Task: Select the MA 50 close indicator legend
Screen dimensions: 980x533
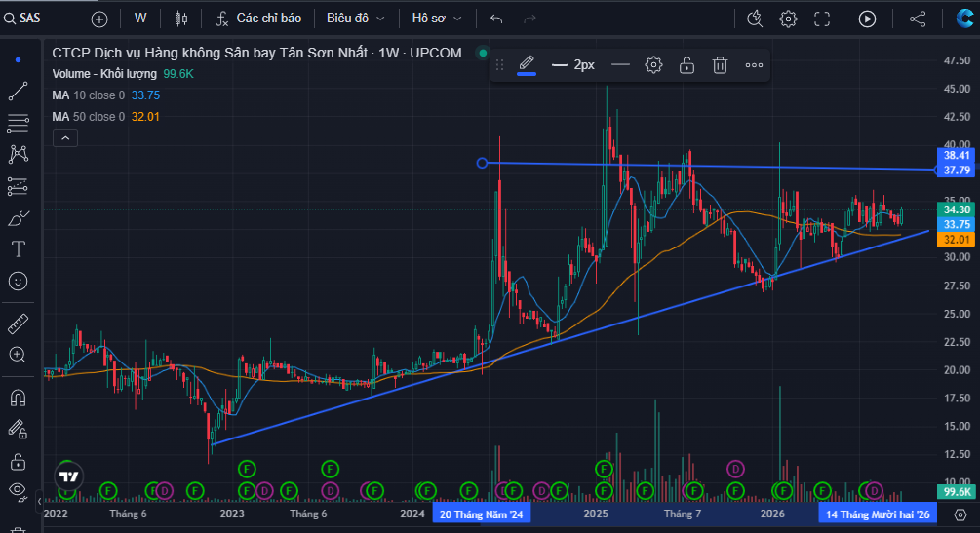Action: click(106, 117)
